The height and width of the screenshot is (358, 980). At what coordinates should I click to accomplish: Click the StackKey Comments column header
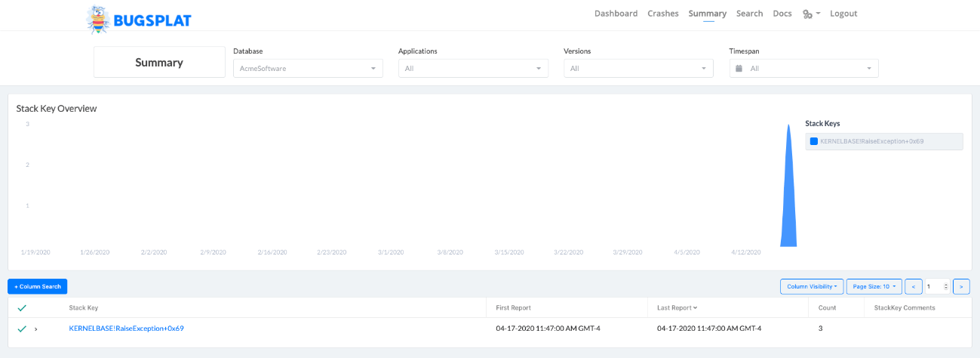click(x=904, y=307)
